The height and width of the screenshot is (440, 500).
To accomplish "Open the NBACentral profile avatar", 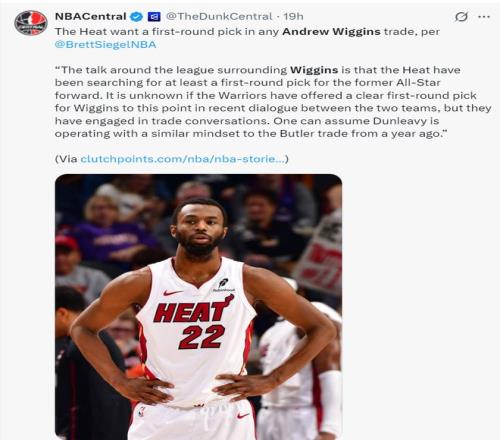I will (31, 23).
